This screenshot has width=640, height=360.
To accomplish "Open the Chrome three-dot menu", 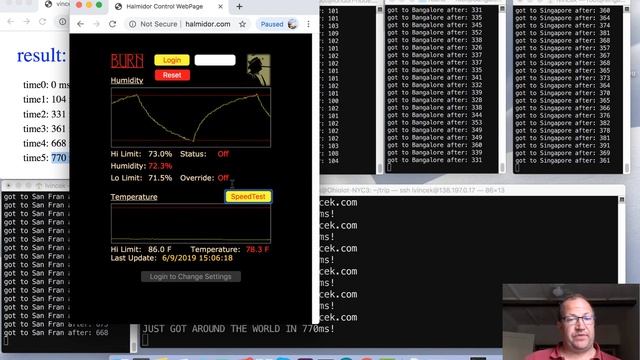I will click(308, 24).
